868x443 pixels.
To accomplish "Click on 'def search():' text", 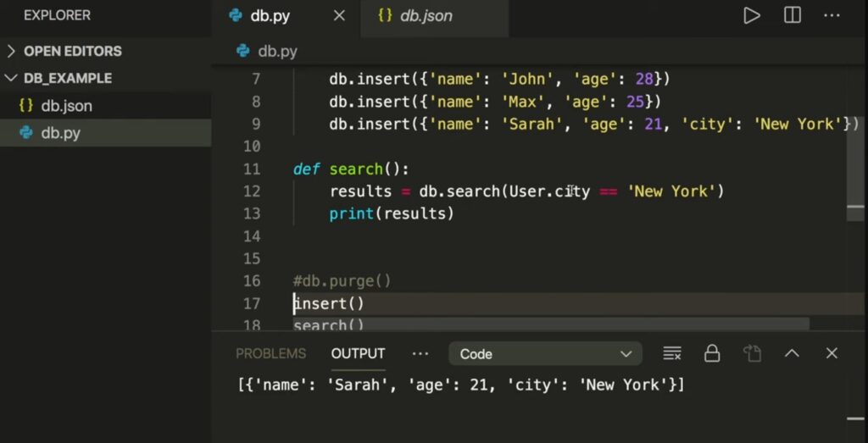I will [350, 169].
